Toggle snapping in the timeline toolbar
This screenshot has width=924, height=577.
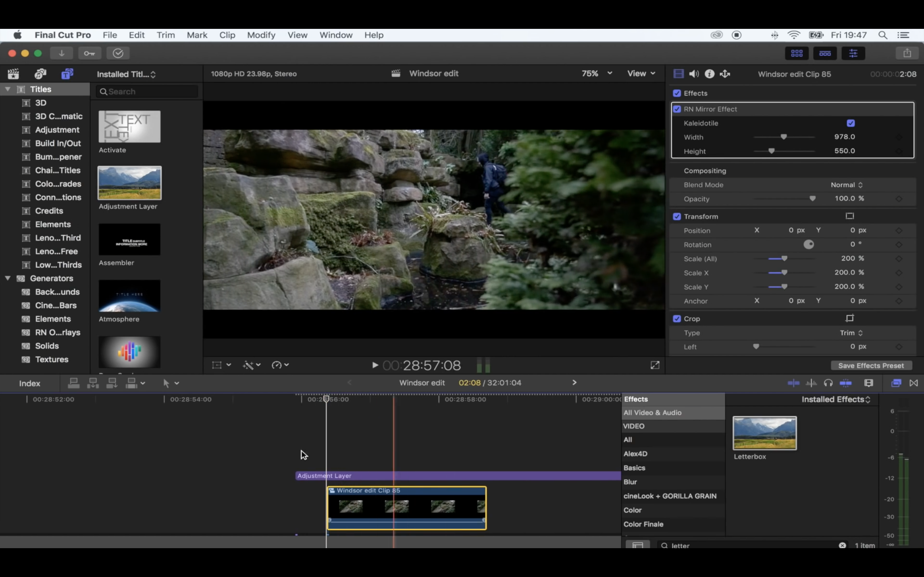point(845,383)
